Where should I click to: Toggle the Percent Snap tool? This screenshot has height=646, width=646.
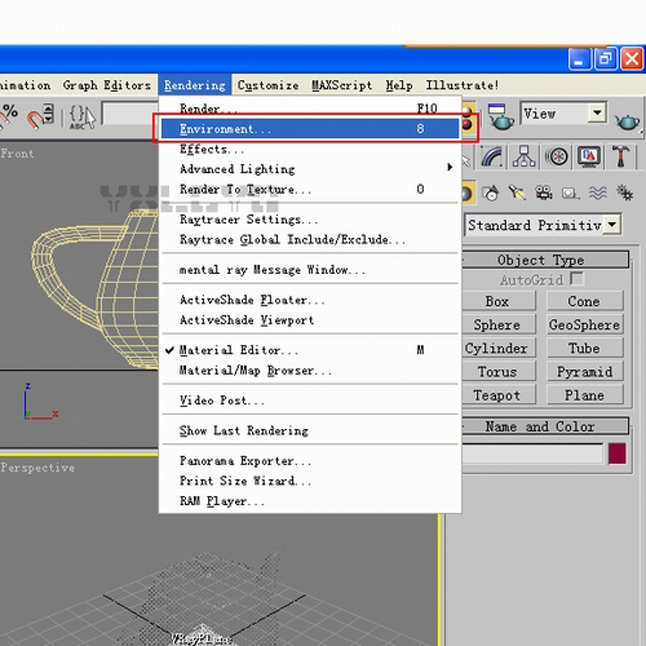(x=8, y=115)
